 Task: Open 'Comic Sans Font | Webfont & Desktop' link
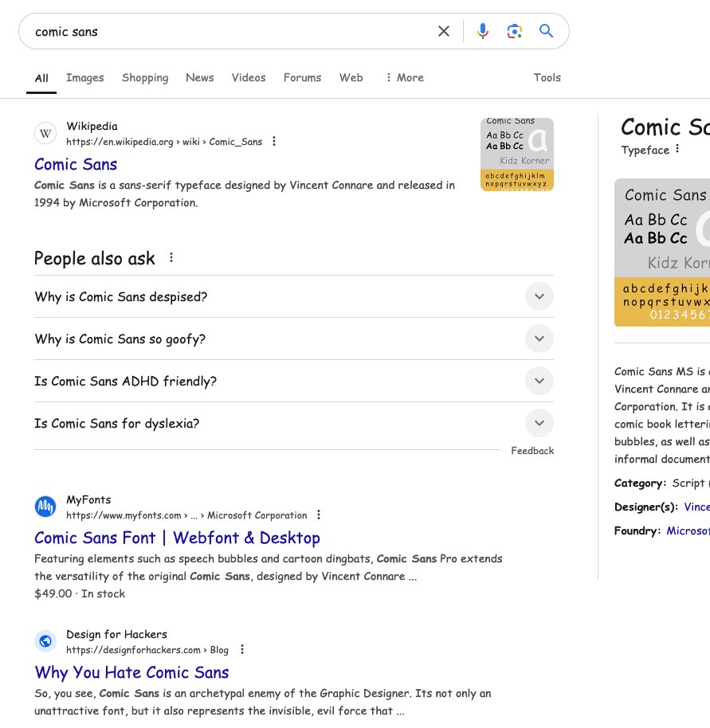[x=177, y=538]
